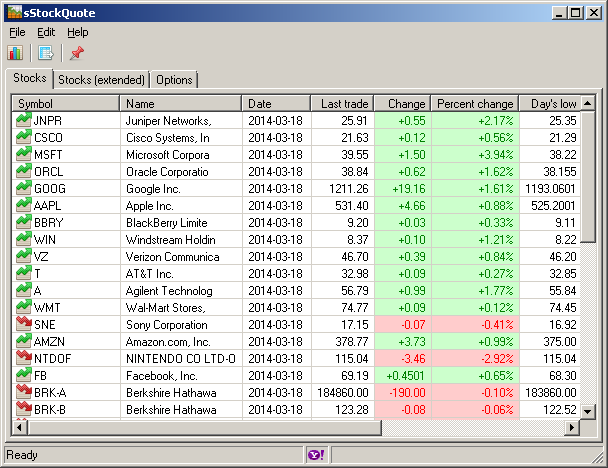Viewport: 608px width, 468px height.
Task: Click the horizontal scrollbar thumb
Action: click(x=204, y=428)
